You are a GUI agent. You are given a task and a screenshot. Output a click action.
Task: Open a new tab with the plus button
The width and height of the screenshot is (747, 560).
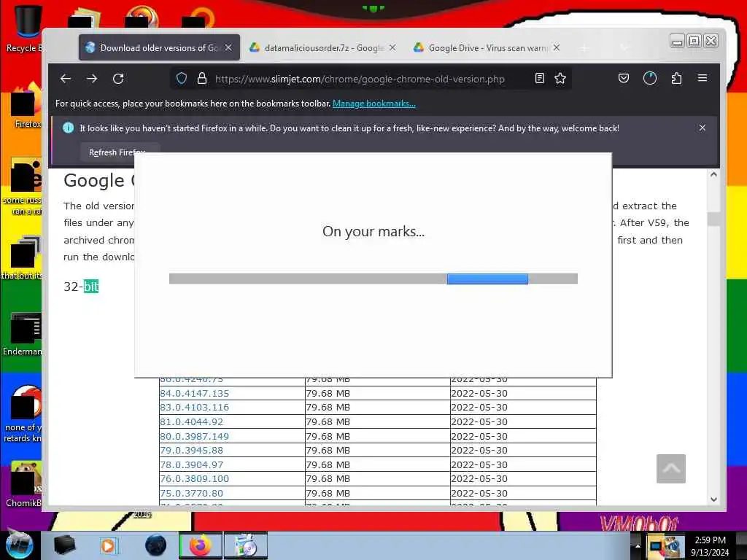click(584, 48)
